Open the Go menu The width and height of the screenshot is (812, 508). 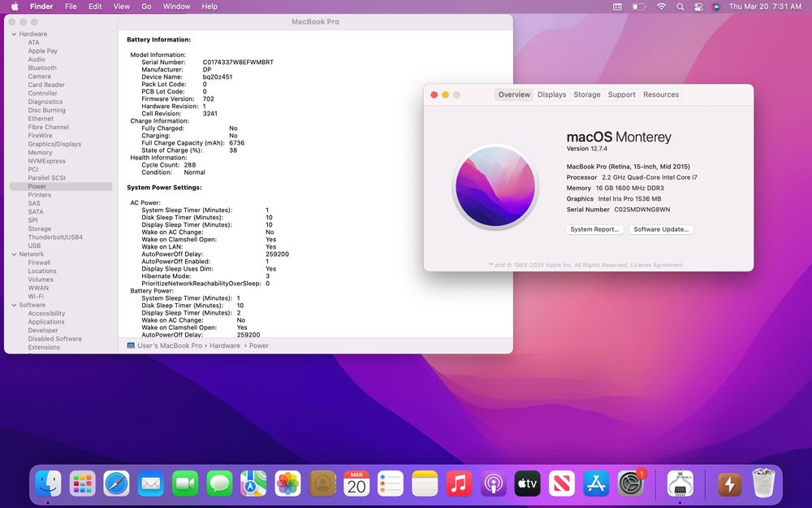(146, 7)
